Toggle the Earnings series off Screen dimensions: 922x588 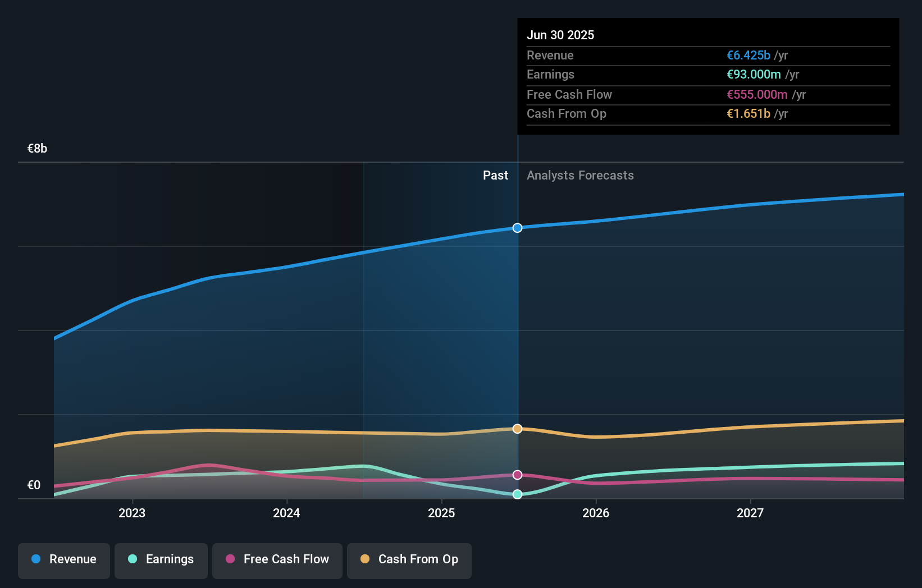click(x=161, y=559)
